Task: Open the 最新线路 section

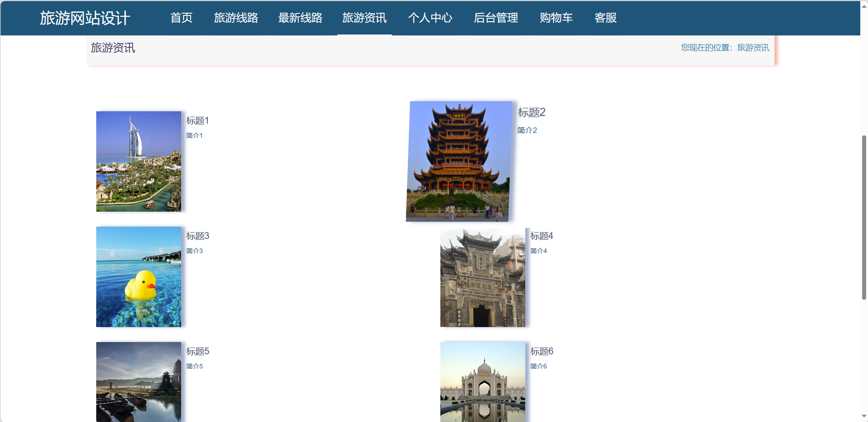Action: (300, 18)
